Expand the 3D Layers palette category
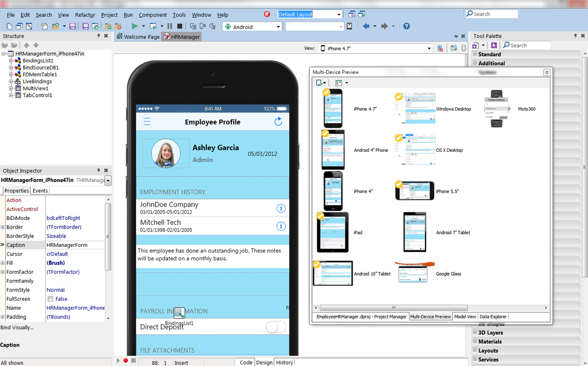The image size is (588, 366). click(x=475, y=332)
